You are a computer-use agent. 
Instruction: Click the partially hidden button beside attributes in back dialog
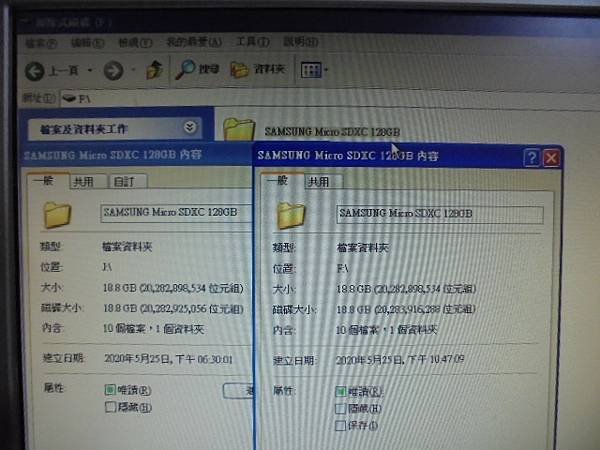[x=238, y=390]
